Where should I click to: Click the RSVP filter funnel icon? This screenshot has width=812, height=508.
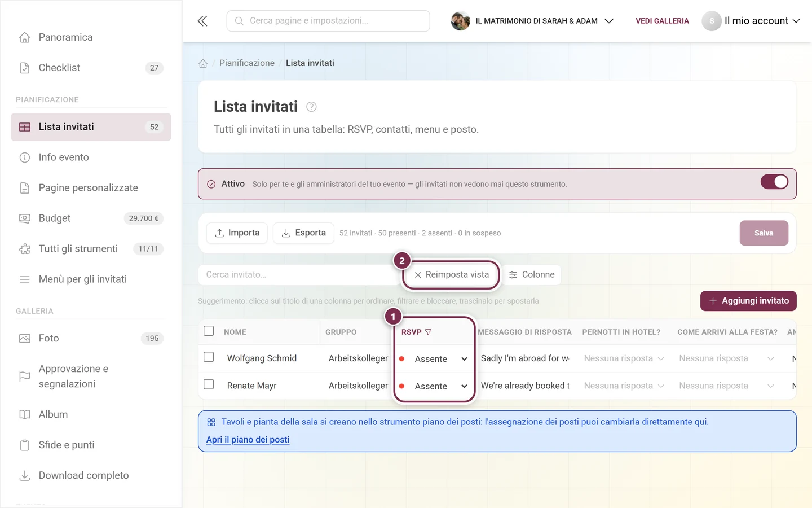point(428,332)
